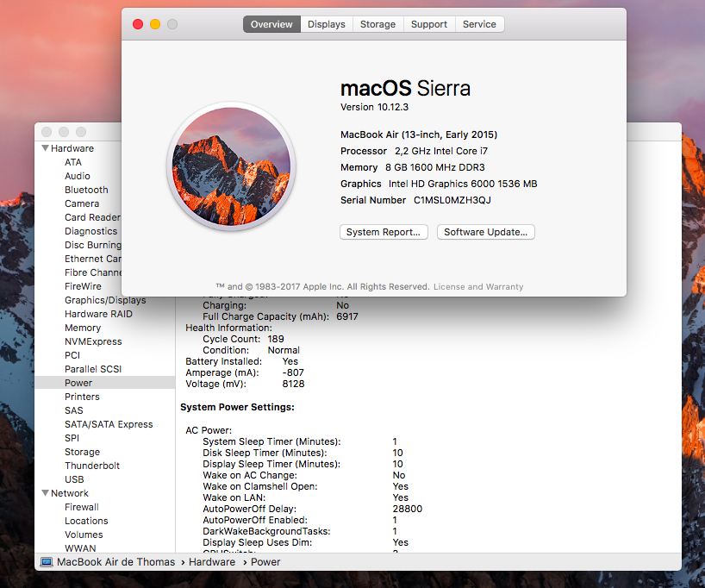
Task: Select ATA in the hardware list
Action: [x=73, y=162]
